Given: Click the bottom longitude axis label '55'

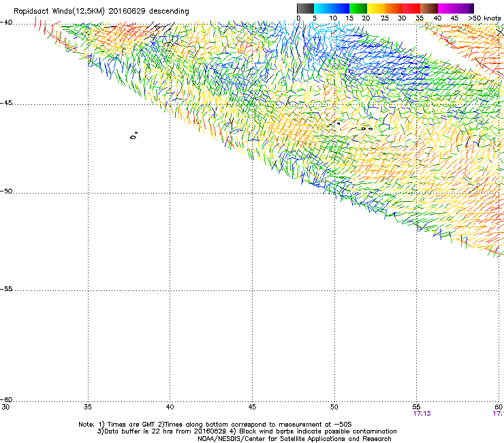Looking at the screenshot, I should [416, 407].
